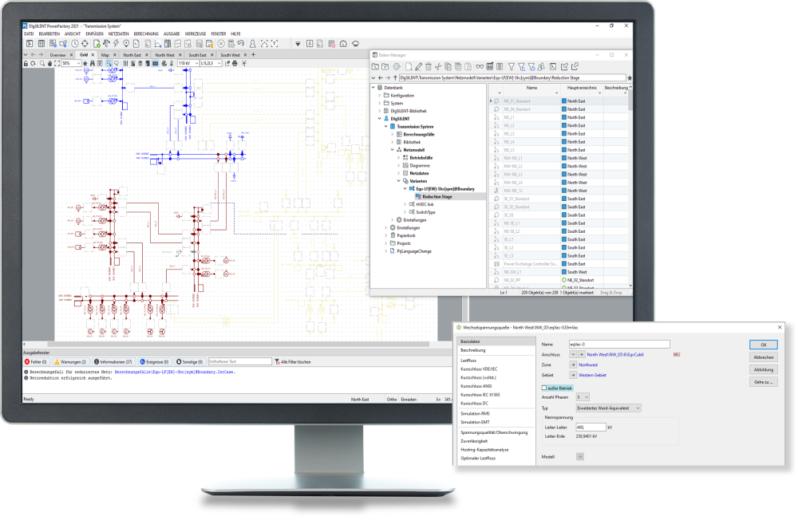This screenshot has height=532, width=798.
Task: Click the undo arrow in main toolbar
Action: click(x=241, y=43)
